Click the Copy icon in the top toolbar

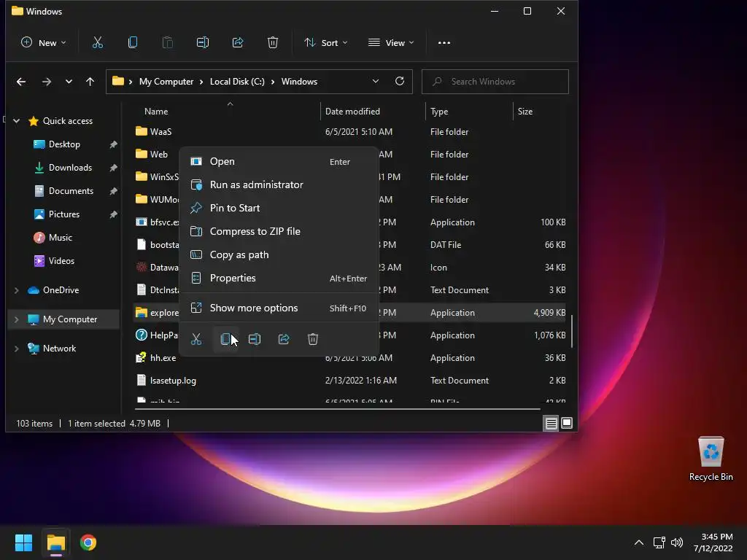point(133,42)
